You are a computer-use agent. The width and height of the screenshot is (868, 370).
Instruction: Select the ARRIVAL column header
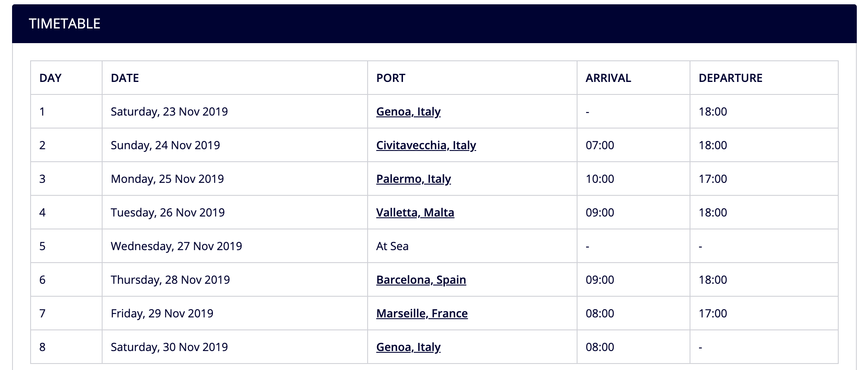(x=634, y=78)
